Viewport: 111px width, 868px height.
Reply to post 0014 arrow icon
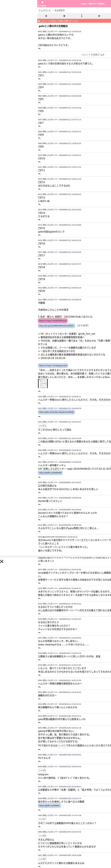click(x=39, y=220)
